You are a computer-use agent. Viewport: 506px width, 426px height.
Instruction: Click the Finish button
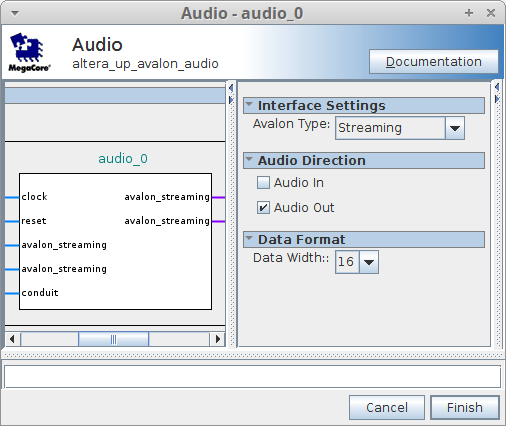tap(465, 407)
